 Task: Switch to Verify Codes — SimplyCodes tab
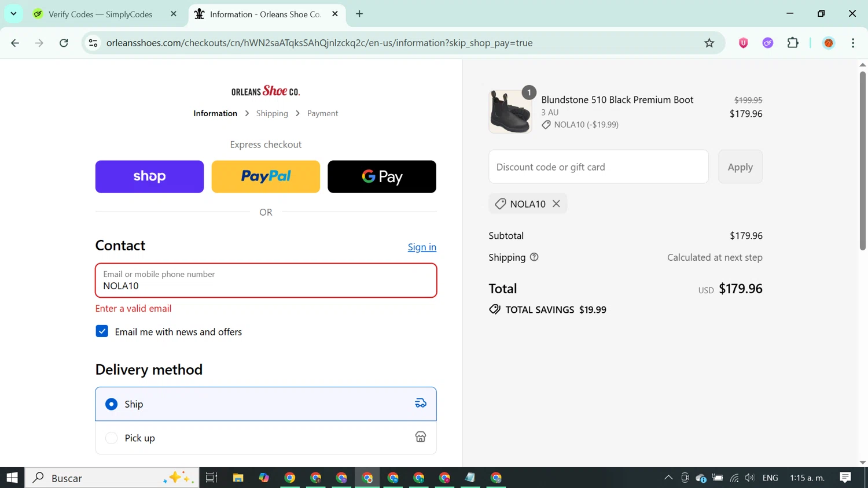[101, 14]
